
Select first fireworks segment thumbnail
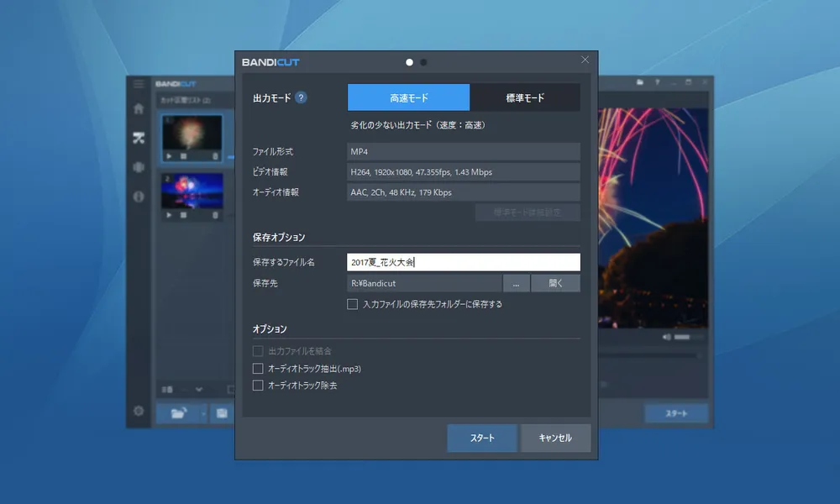coord(192,132)
